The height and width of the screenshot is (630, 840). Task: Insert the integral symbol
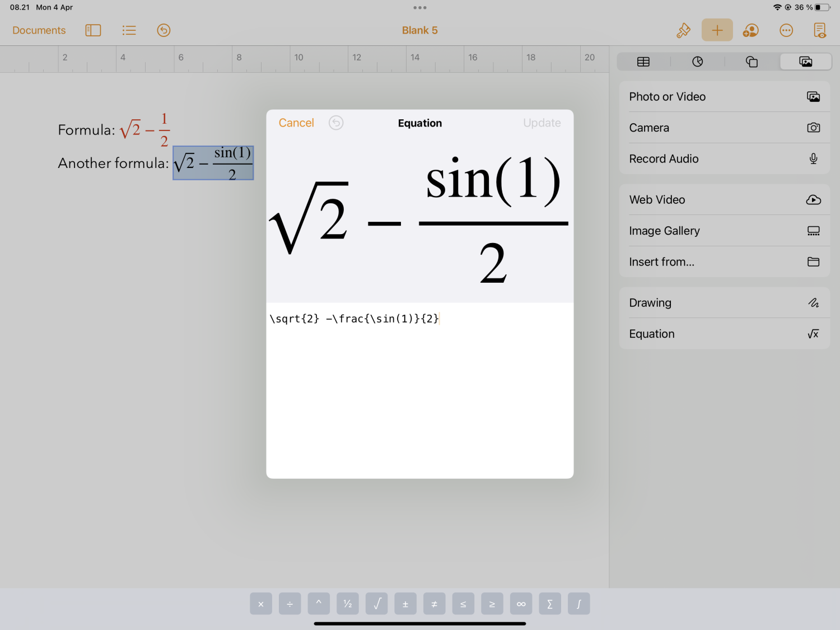pyautogui.click(x=578, y=604)
